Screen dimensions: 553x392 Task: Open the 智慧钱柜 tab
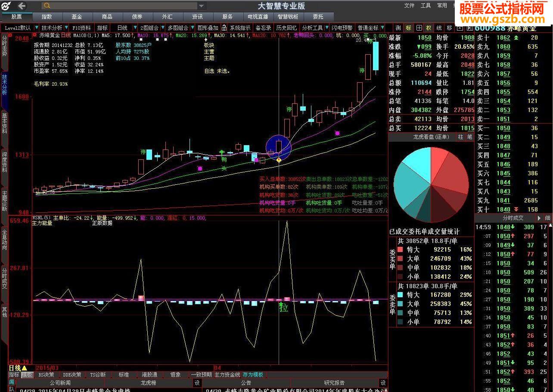point(288,17)
